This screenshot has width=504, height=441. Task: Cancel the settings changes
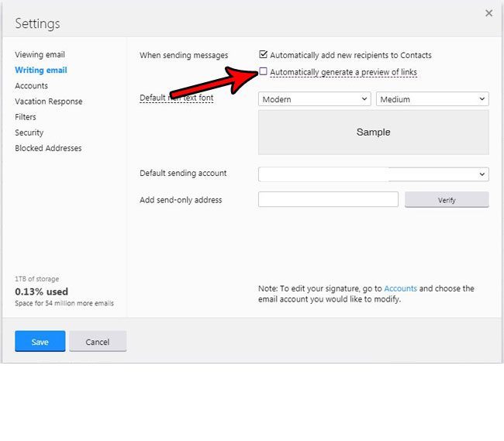click(x=98, y=342)
